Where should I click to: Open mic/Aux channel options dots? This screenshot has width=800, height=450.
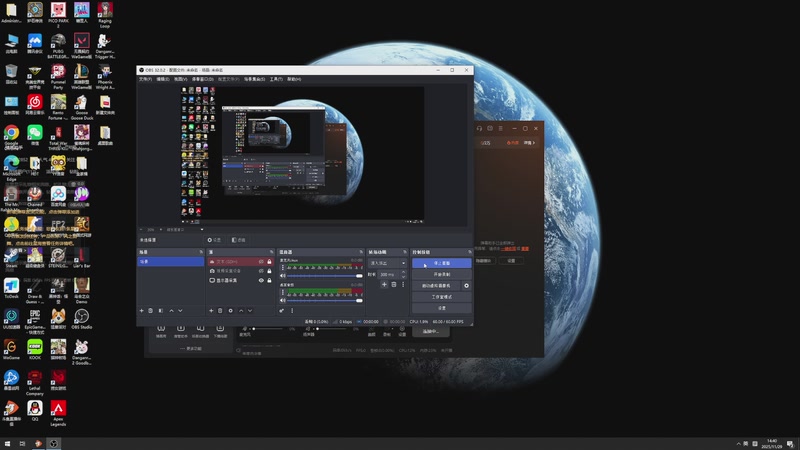tap(283, 267)
